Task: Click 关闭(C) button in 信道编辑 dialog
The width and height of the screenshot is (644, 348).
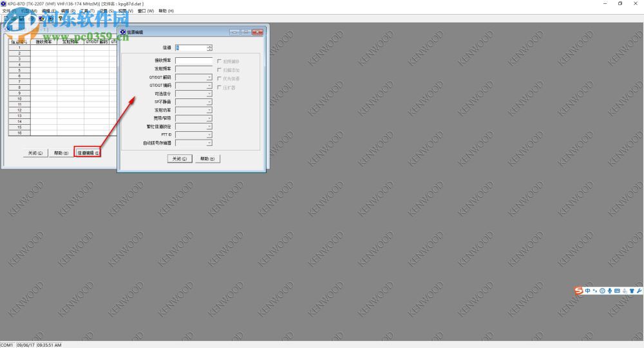Action: click(180, 158)
